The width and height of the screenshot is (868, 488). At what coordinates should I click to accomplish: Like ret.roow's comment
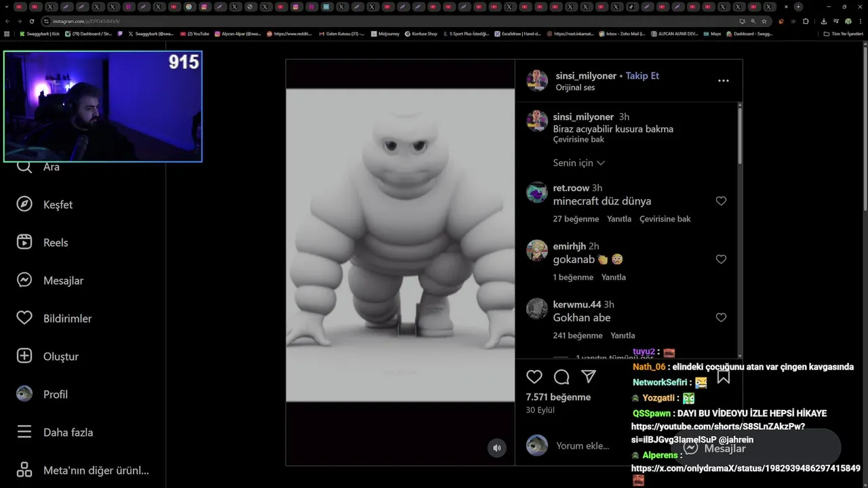[721, 201]
